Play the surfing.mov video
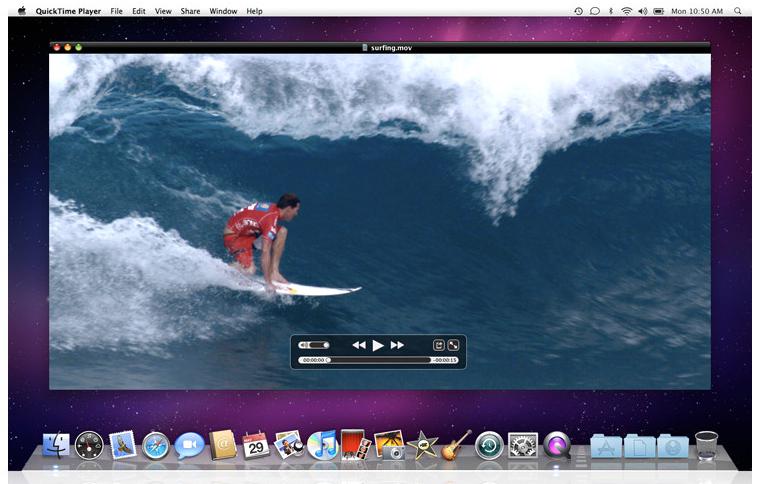The image size is (761, 484). tap(378, 345)
